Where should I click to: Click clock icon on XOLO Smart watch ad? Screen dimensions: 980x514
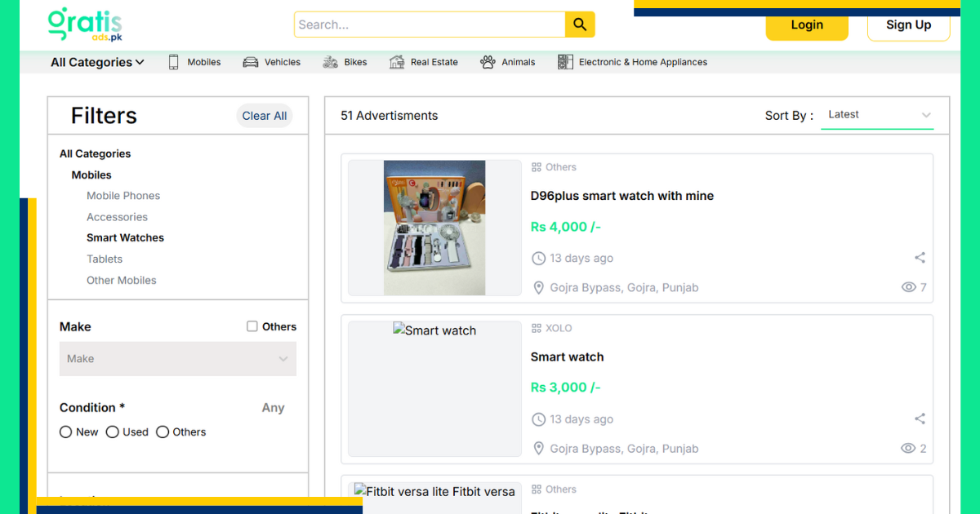tap(538, 420)
